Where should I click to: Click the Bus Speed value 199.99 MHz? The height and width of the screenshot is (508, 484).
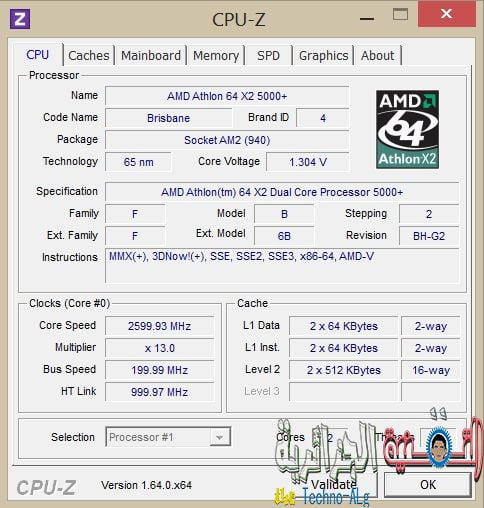point(159,370)
